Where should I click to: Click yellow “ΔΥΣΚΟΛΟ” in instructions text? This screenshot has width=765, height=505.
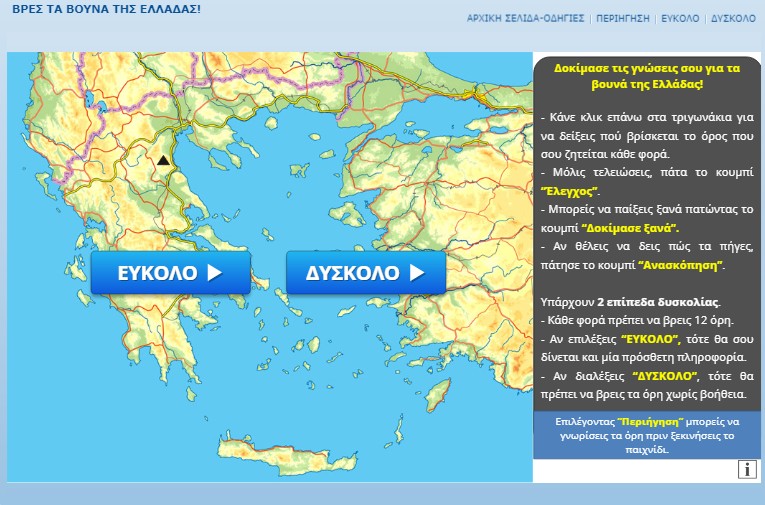(x=665, y=376)
